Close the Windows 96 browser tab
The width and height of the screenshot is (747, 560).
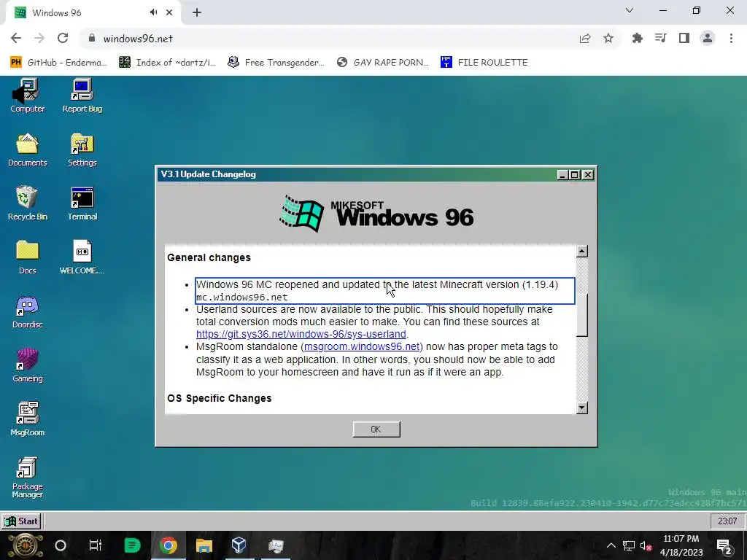[x=169, y=13]
